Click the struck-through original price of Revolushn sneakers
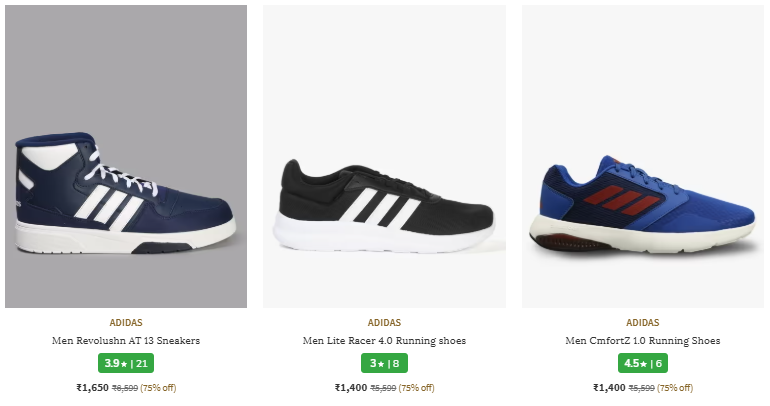The height and width of the screenshot is (406, 770). coord(124,388)
